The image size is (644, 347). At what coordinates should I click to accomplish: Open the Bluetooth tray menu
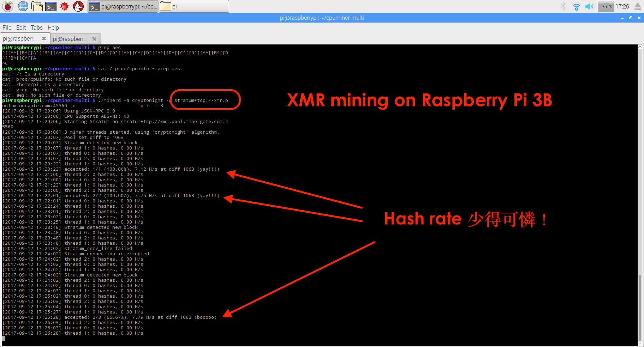tap(563, 6)
